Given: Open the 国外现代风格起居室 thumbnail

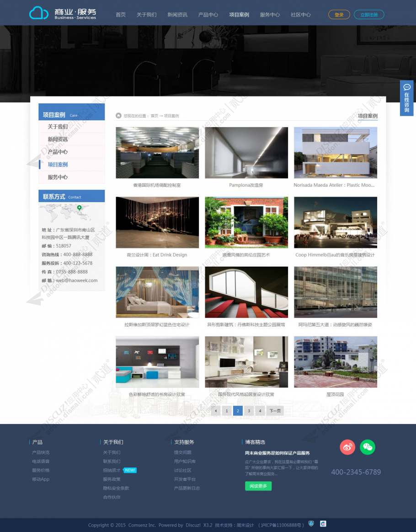Looking at the screenshot, I should coord(246,362).
